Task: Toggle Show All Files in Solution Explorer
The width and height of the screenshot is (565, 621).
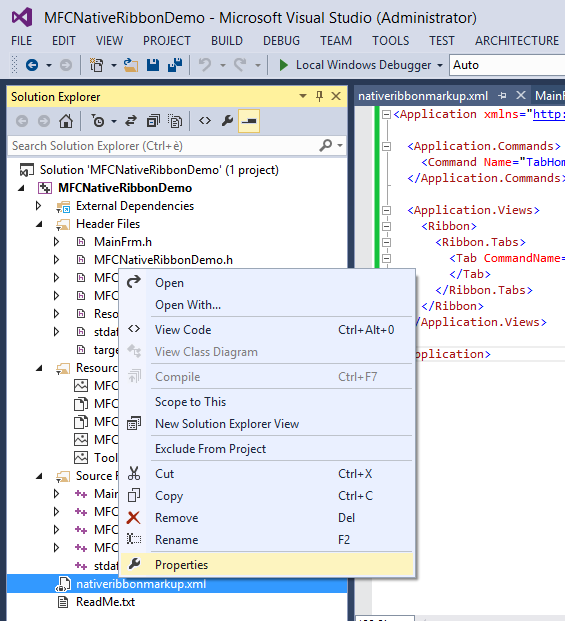Action: (175, 121)
